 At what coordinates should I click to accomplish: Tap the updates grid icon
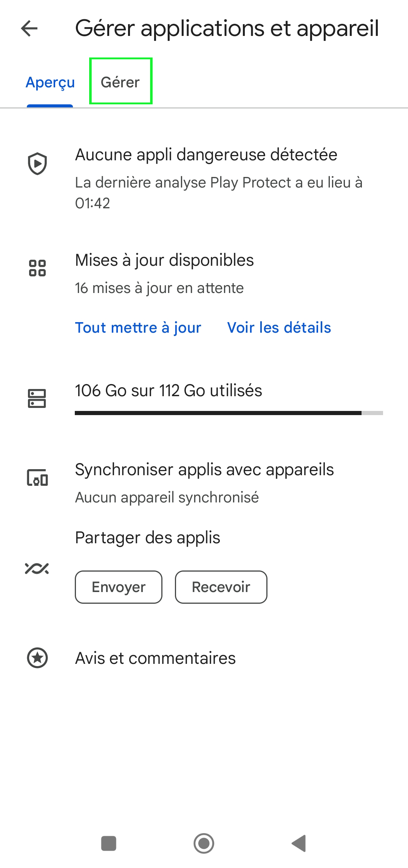tap(37, 268)
